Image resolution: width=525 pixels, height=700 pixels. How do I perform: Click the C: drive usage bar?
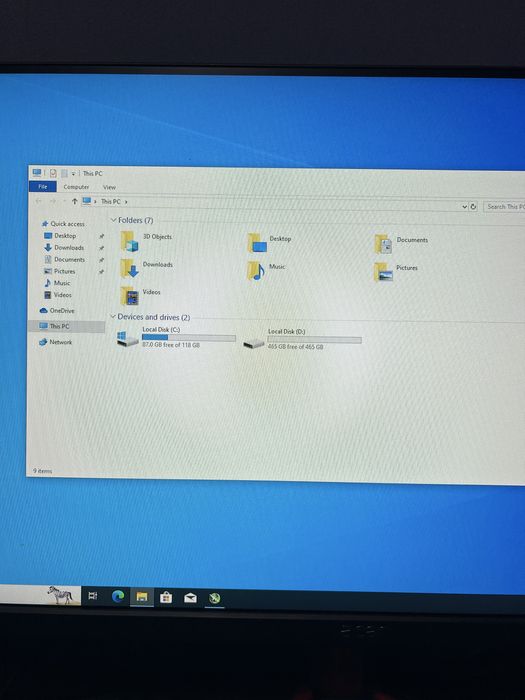(189, 338)
